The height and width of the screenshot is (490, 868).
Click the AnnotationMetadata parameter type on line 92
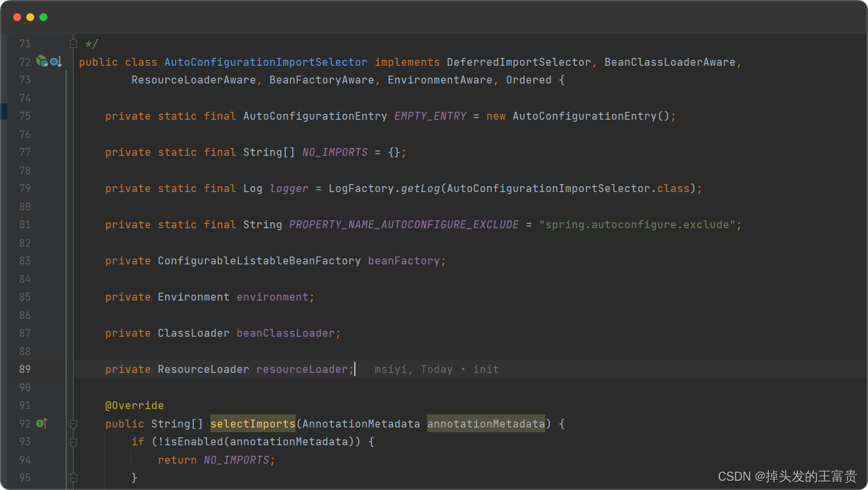coord(361,424)
